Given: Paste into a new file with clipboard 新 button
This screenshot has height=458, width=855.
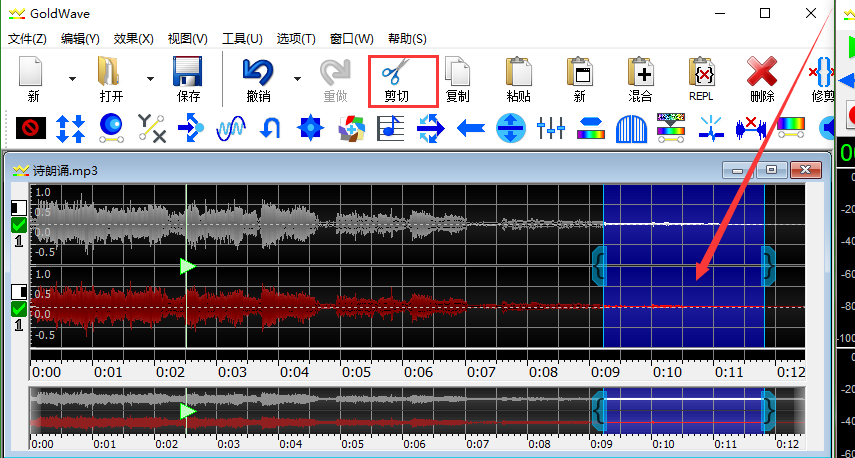Looking at the screenshot, I should coord(579,79).
